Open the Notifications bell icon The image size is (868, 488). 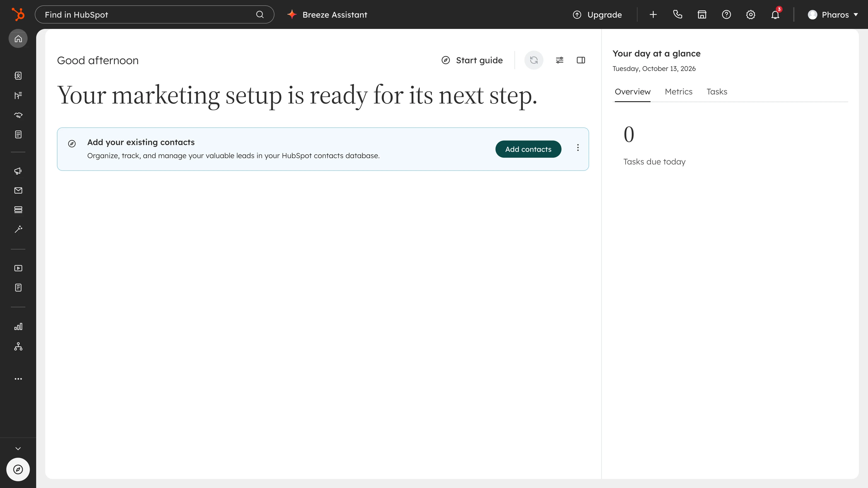775,14
